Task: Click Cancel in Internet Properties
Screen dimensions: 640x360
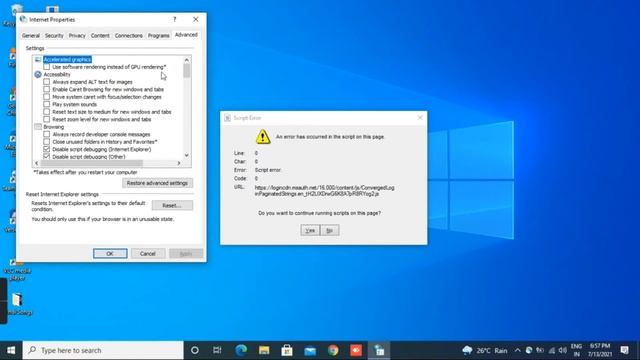Action: tap(148, 253)
